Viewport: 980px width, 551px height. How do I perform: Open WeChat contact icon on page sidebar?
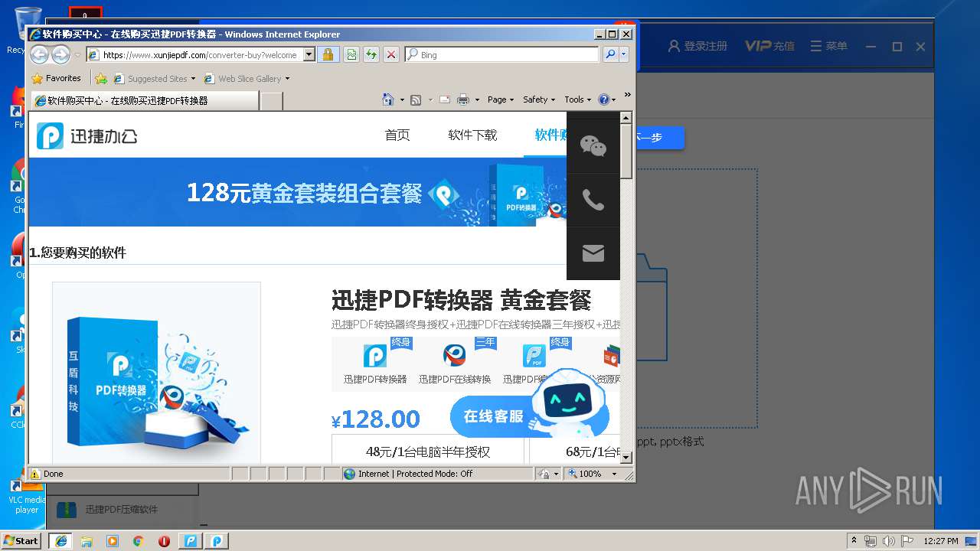(x=593, y=146)
